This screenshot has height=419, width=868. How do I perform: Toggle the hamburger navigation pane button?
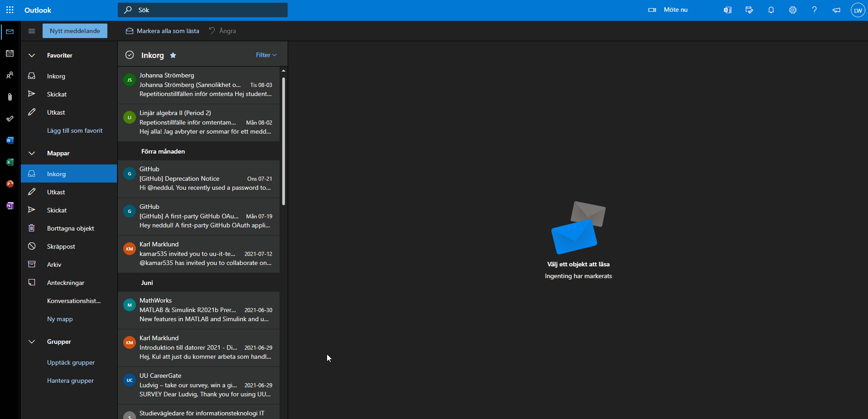point(32,31)
